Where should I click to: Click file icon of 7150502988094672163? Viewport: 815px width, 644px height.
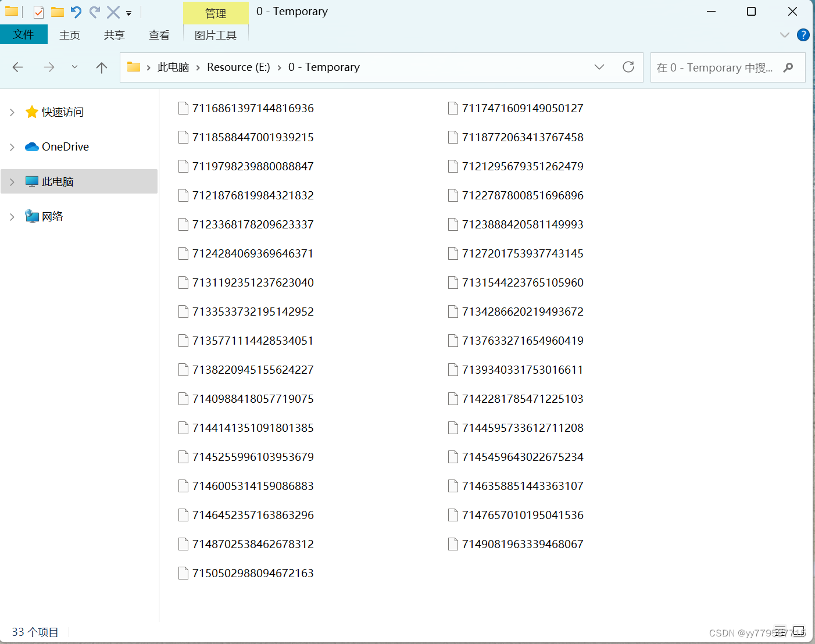tap(183, 573)
